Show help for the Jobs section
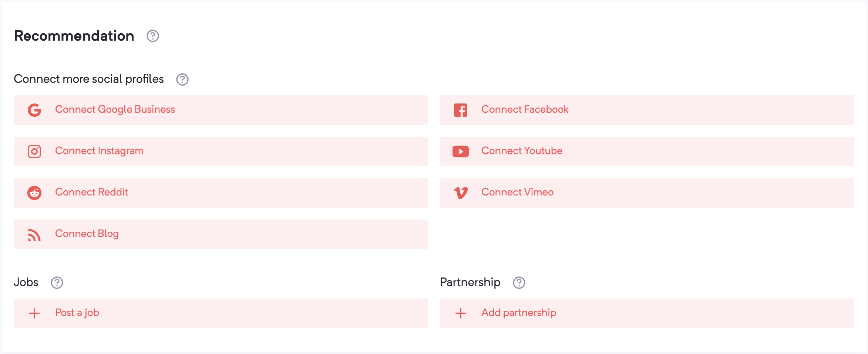This screenshot has height=354, width=868. pyautogui.click(x=57, y=283)
